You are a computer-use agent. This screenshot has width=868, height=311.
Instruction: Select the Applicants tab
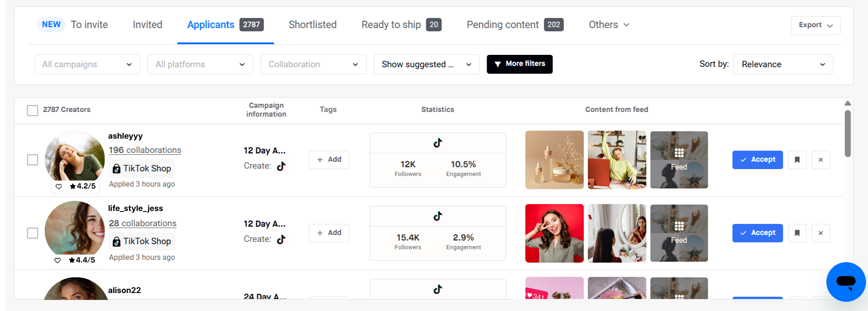[225, 25]
